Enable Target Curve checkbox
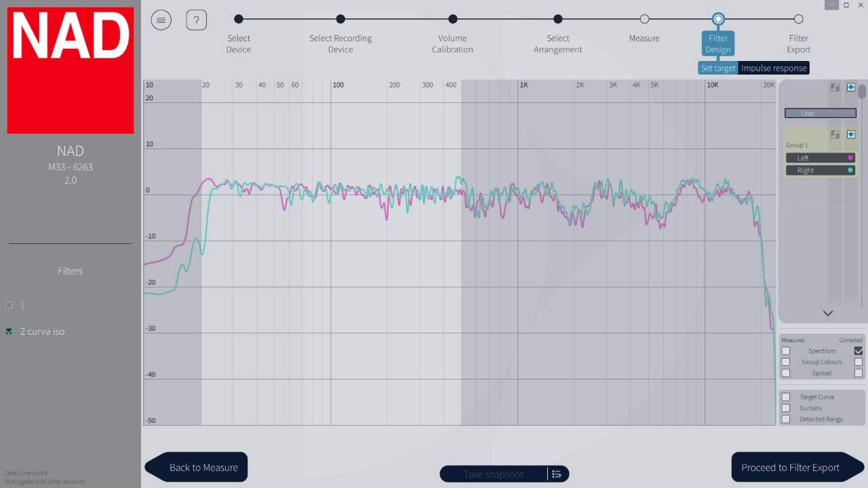Viewport: 868px width, 488px height. click(786, 397)
